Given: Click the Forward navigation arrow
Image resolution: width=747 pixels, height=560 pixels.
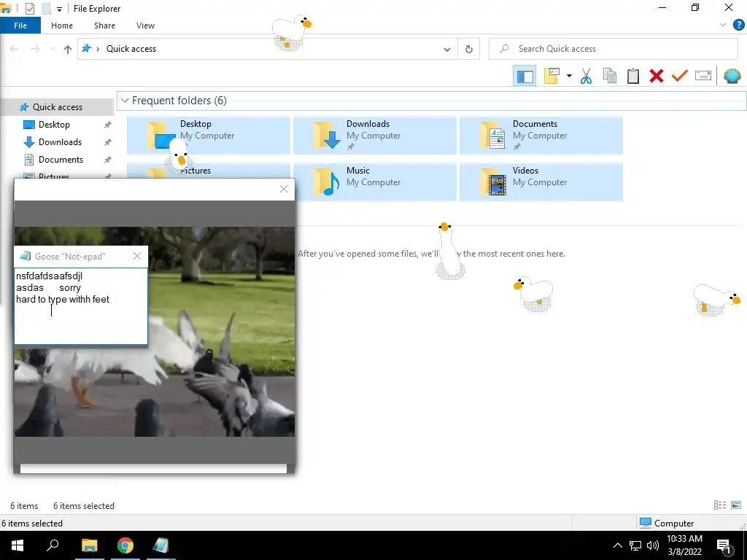Looking at the screenshot, I should [x=35, y=49].
